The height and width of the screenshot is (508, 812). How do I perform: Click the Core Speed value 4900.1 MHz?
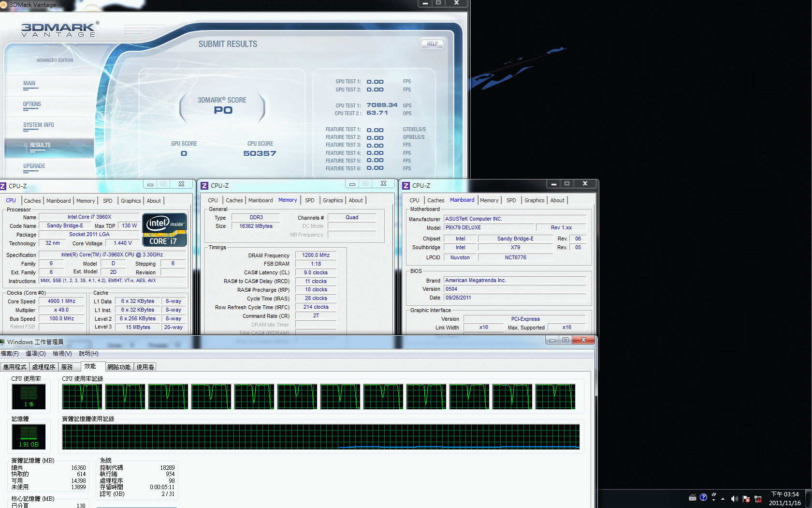[62, 301]
